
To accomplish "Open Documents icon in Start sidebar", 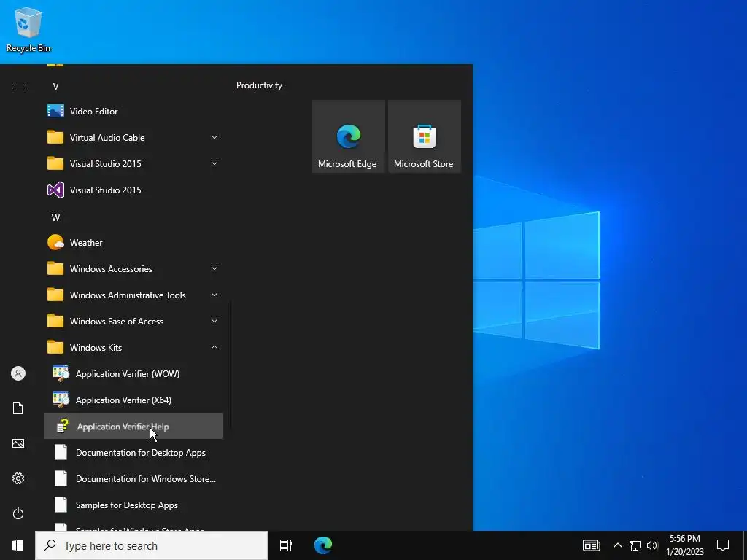I will (18, 408).
